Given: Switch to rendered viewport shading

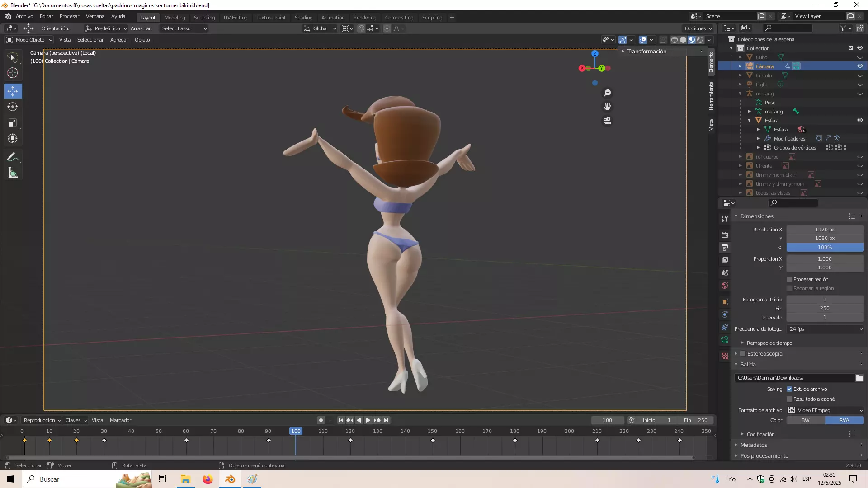Looking at the screenshot, I should 700,40.
